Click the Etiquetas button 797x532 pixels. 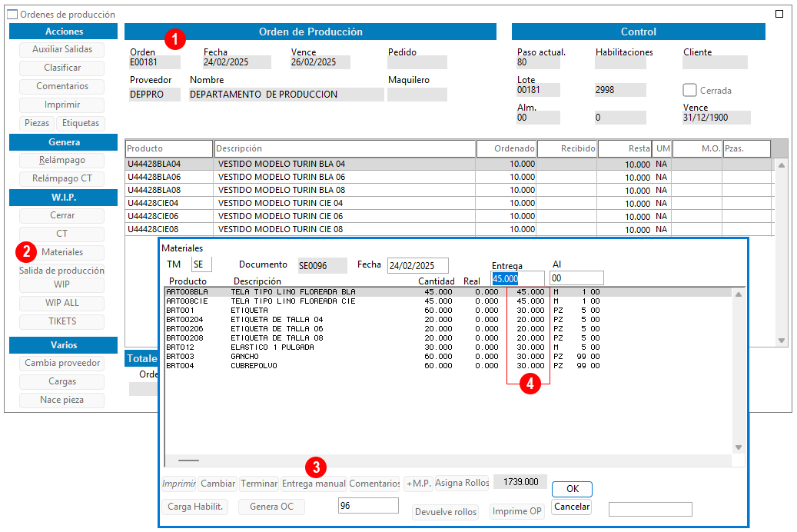coord(80,123)
